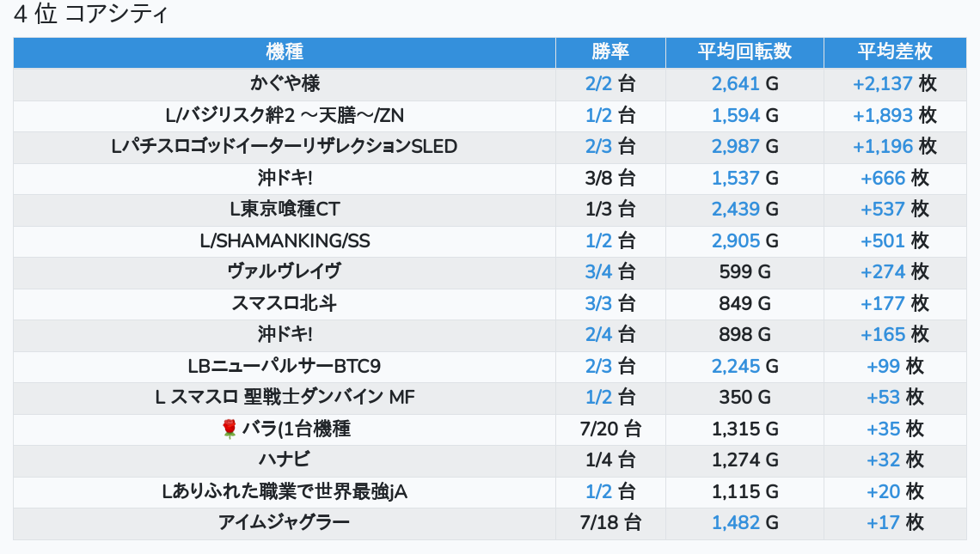Open the 2,245 G average spins link
The image size is (980, 554).
coord(736,366)
